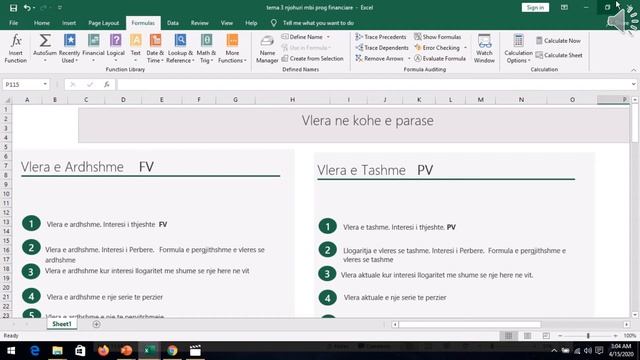Expand the Name Box dropdown
640x360 pixels.
coord(45,84)
